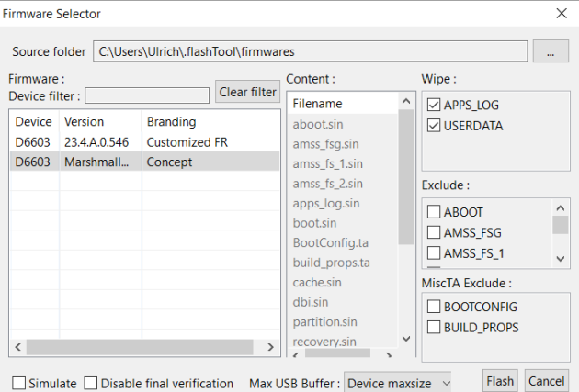Image resolution: width=579 pixels, height=392 pixels.
Task: Click right arrow of firmware horizontal scrollbar
Action: tap(269, 348)
